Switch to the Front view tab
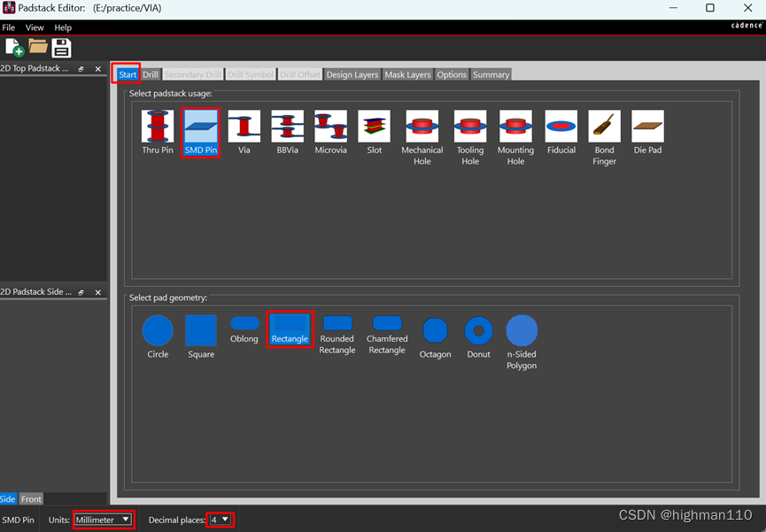The height and width of the screenshot is (532, 766). [31, 499]
